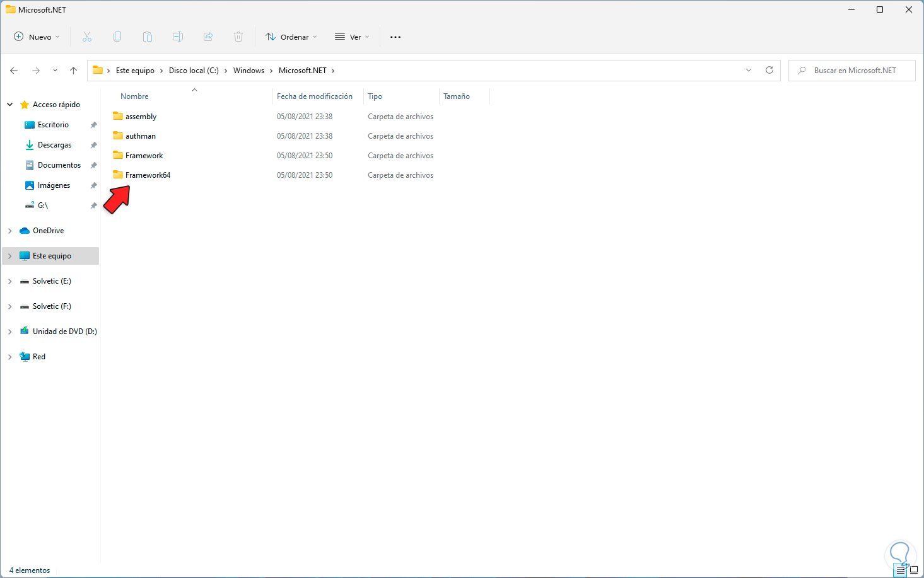This screenshot has width=924, height=578.
Task: Select Acceso rápido in navigation pane
Action: (x=57, y=105)
